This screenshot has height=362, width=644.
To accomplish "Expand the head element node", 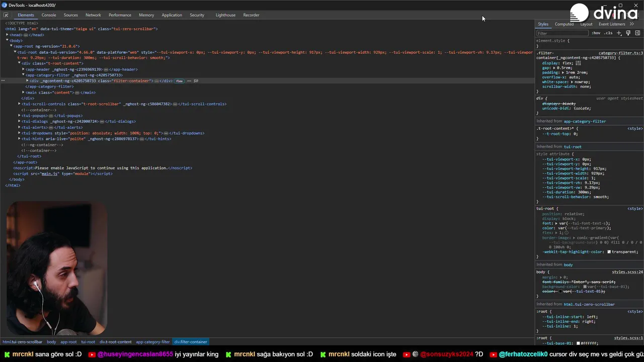I will [x=7, y=35].
